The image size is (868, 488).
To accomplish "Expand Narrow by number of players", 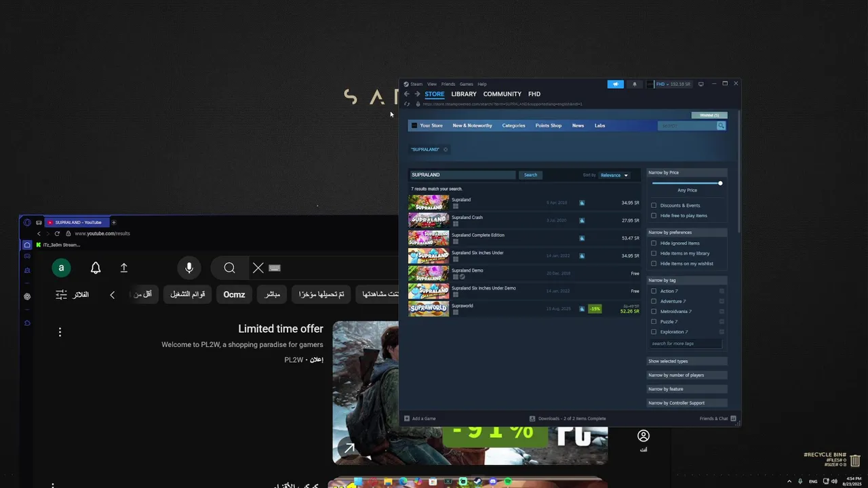I will point(687,375).
